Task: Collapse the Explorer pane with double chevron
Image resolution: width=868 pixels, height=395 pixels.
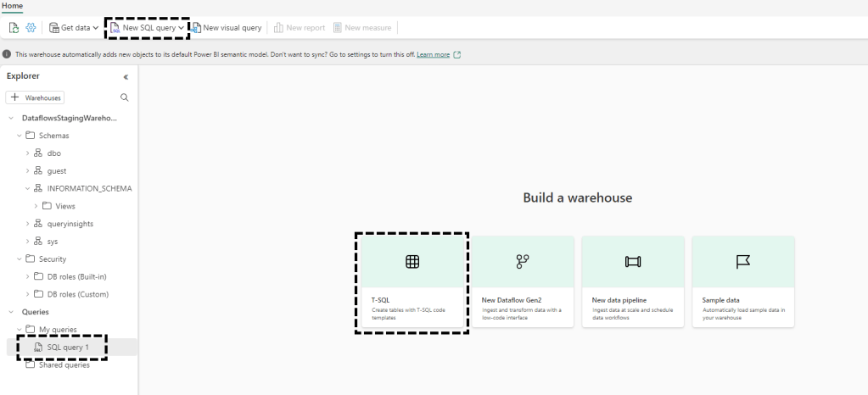Action: click(x=126, y=76)
